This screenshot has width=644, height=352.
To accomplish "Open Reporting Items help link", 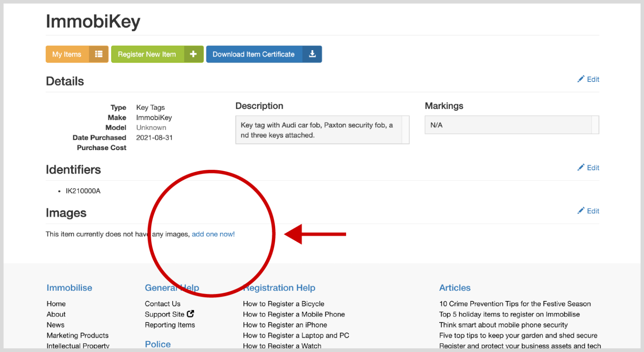I will coord(170,325).
